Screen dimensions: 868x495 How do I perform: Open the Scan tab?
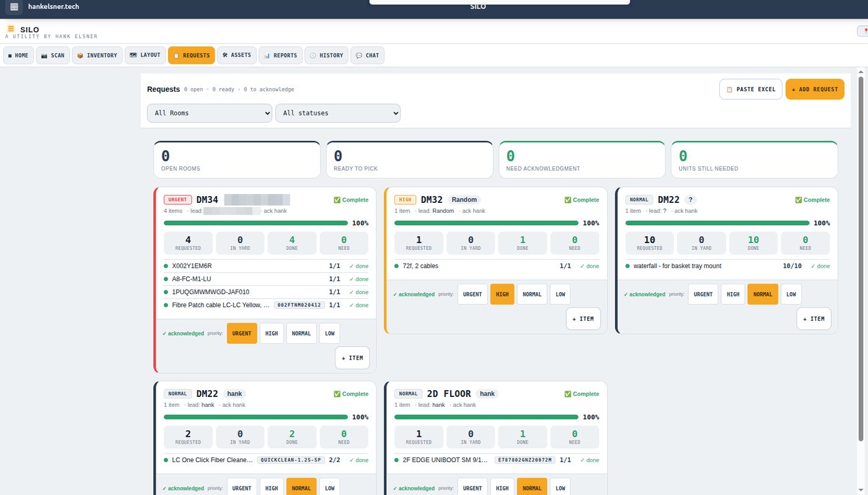[53, 55]
